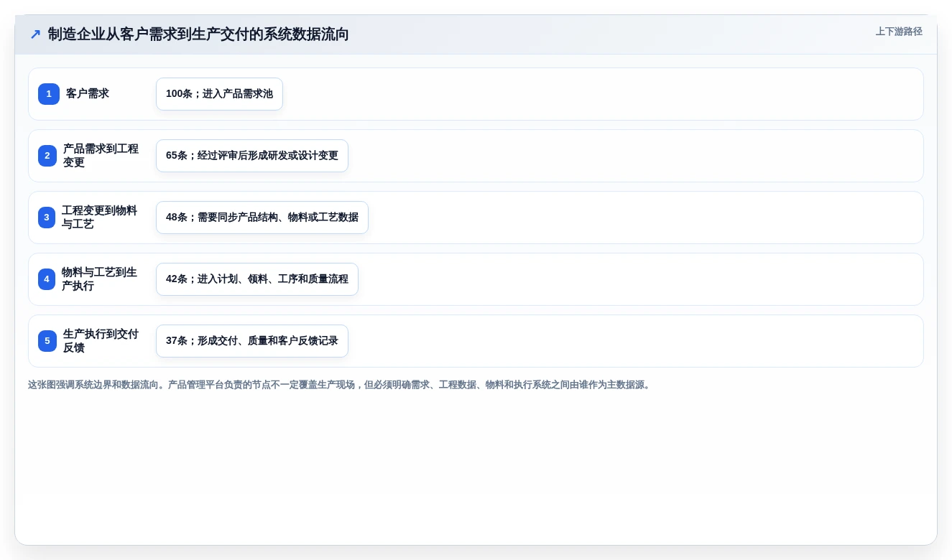Screen dimensions: 952x560
Task: Select the 客户需求 step label
Action: (x=88, y=94)
